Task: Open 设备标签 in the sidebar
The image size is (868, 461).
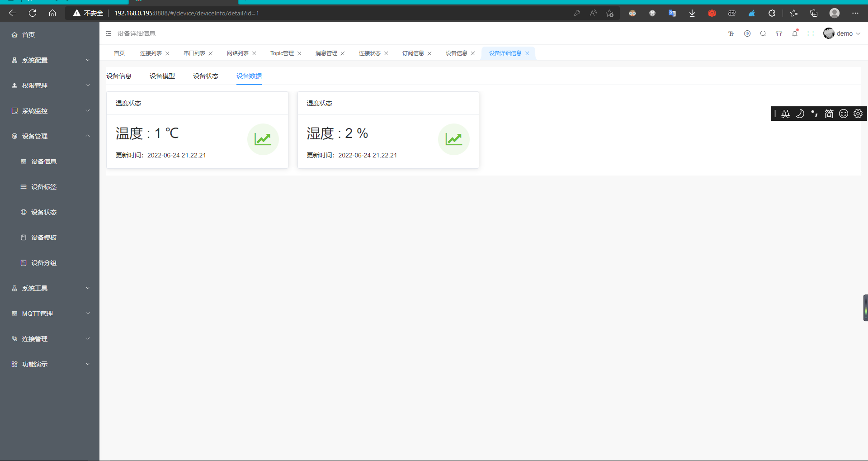Action: pos(50,186)
